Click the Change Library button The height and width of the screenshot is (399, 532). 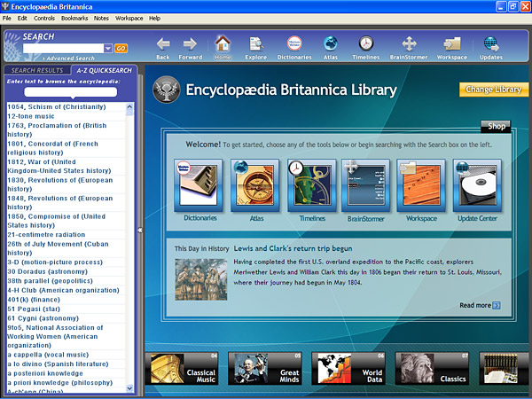(x=494, y=90)
